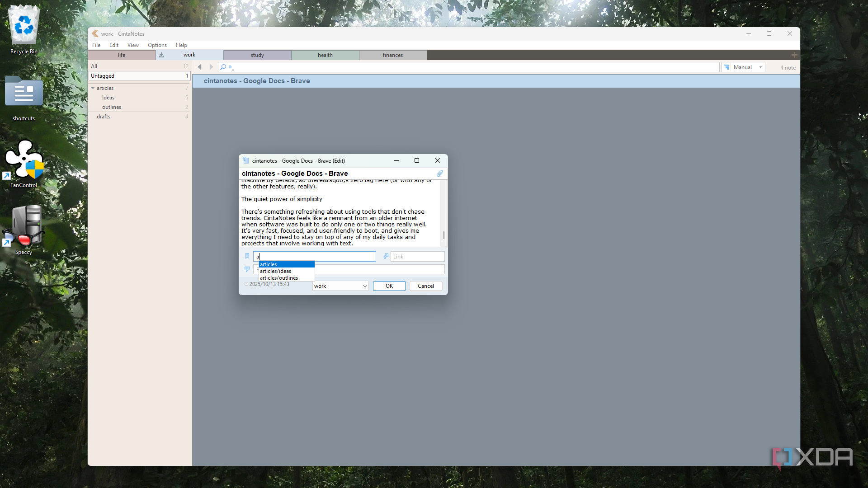Click the back navigation arrow
The image size is (868, 488).
[x=200, y=67]
